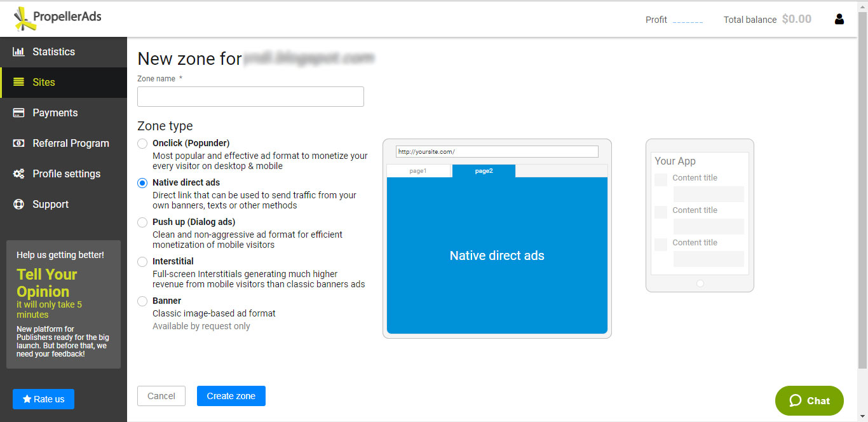Click the Your App mobile preview

click(700, 215)
